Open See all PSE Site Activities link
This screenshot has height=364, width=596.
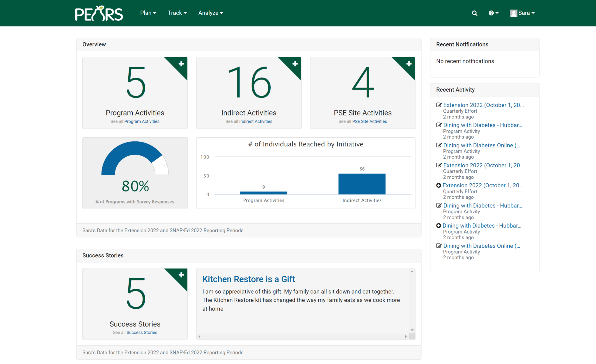pyautogui.click(x=369, y=121)
